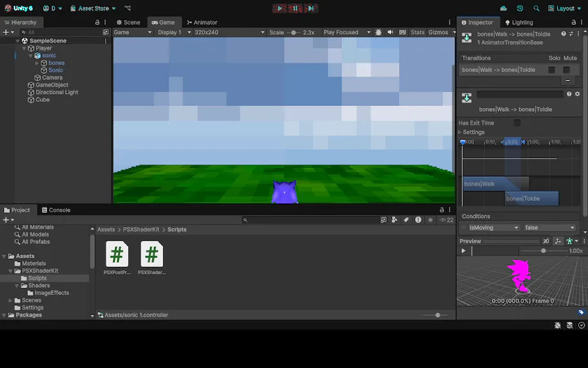Screen dimensions: 588x368
Task: Open the Asset Store dropdown
Action: pos(93,8)
